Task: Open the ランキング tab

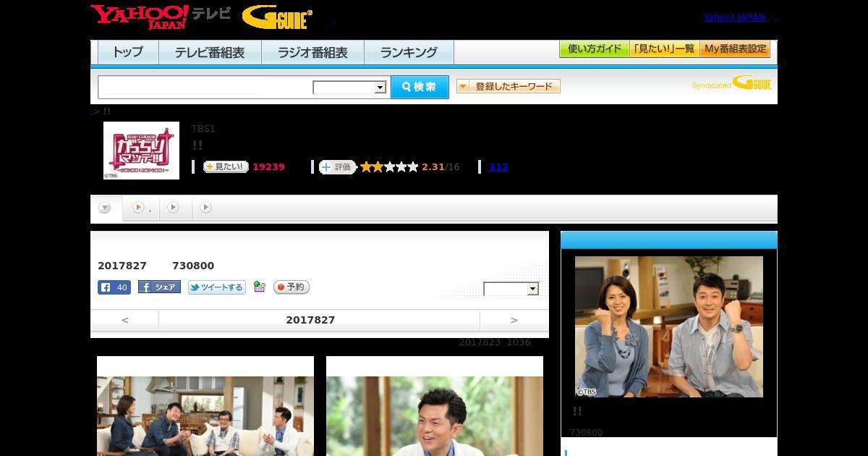Action: [x=409, y=52]
